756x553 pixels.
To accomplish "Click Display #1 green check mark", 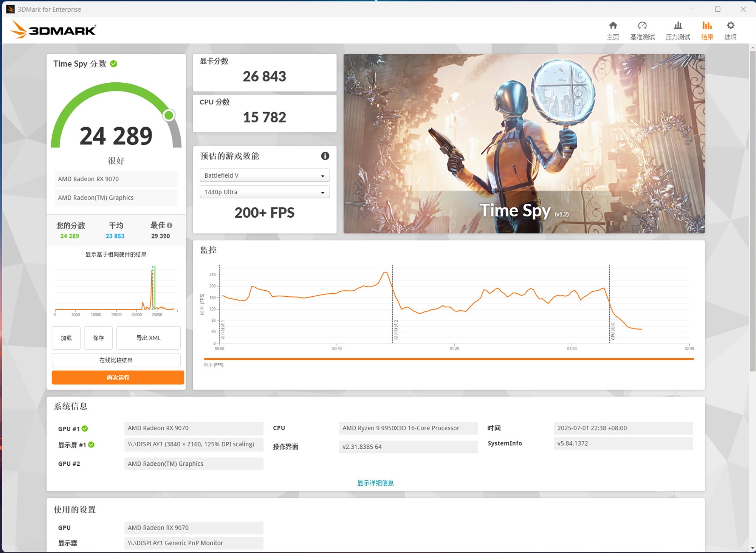I will (x=91, y=445).
